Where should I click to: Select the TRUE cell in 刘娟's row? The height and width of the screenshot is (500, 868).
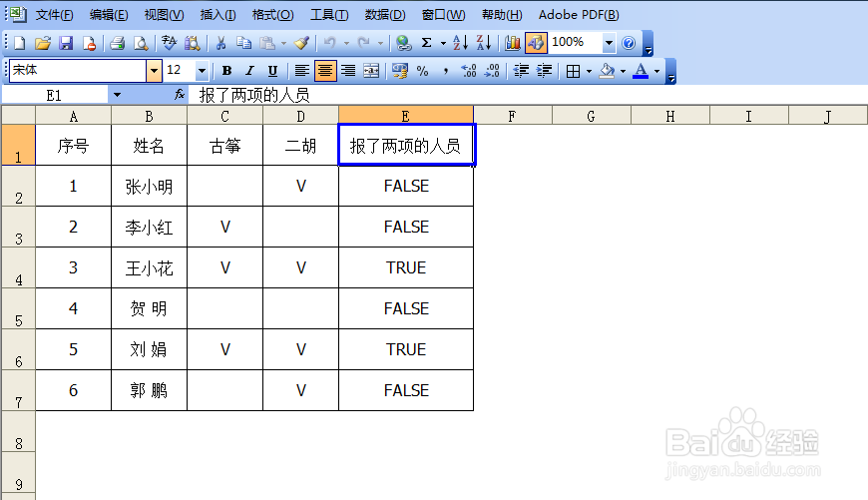pos(406,349)
